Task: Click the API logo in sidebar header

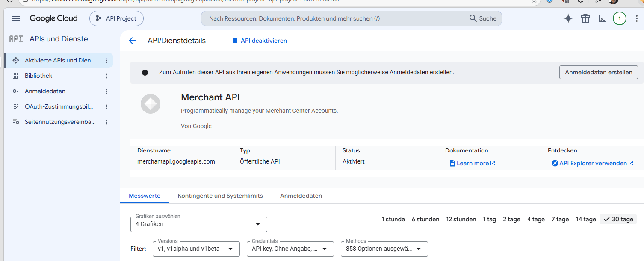Action: click(16, 39)
